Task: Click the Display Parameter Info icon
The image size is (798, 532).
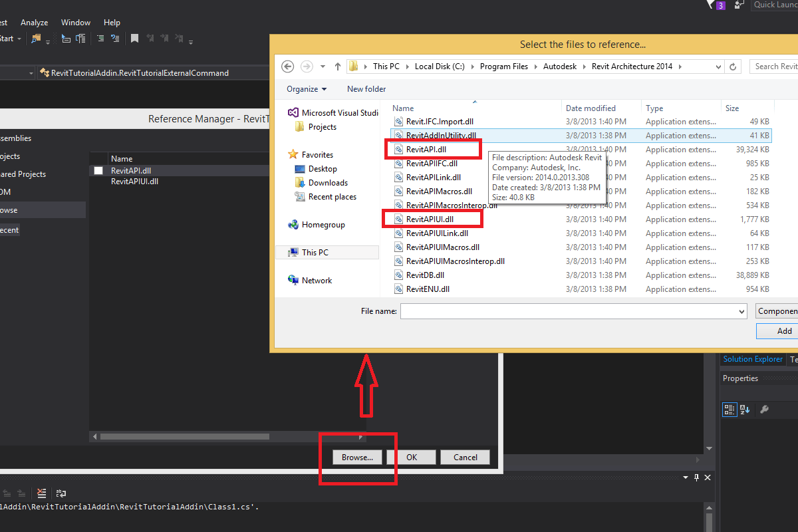Action: click(x=80, y=39)
